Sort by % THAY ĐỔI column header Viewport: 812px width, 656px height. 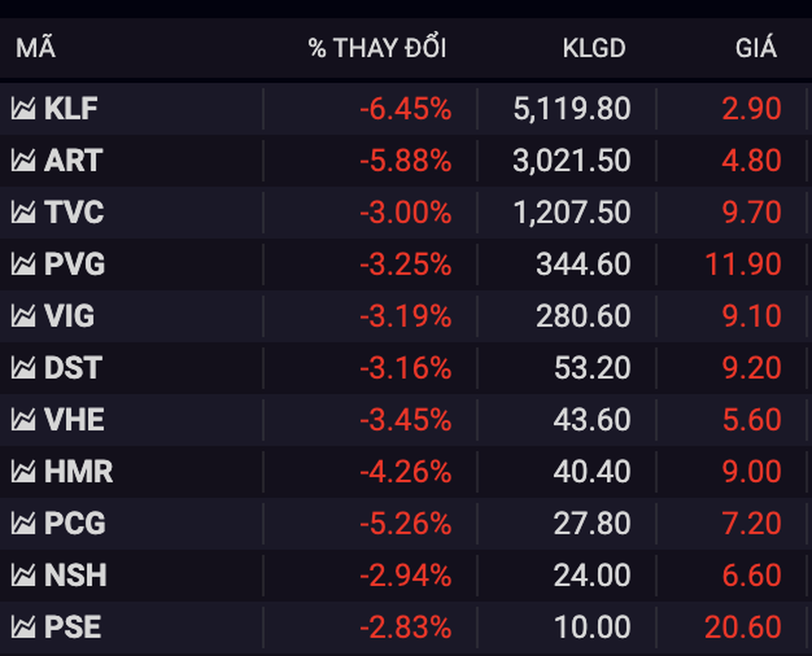[x=377, y=48]
